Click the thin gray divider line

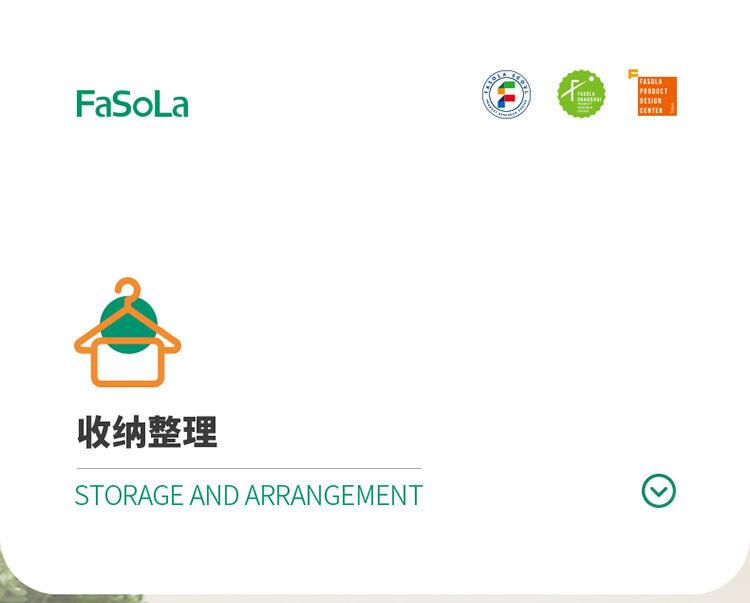pyautogui.click(x=249, y=469)
